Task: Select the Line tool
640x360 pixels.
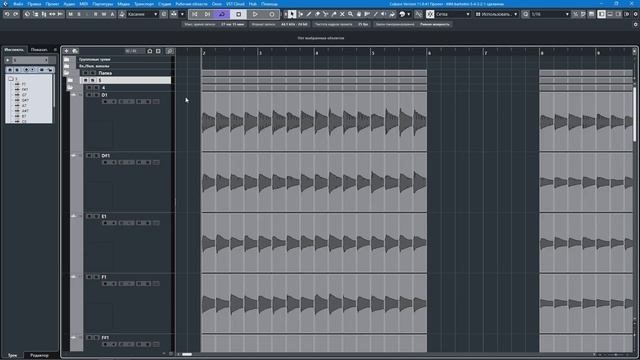Action: (x=376, y=14)
